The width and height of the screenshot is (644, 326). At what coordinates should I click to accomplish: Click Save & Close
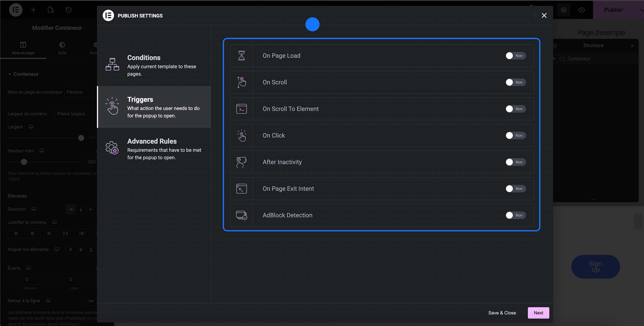click(x=502, y=313)
